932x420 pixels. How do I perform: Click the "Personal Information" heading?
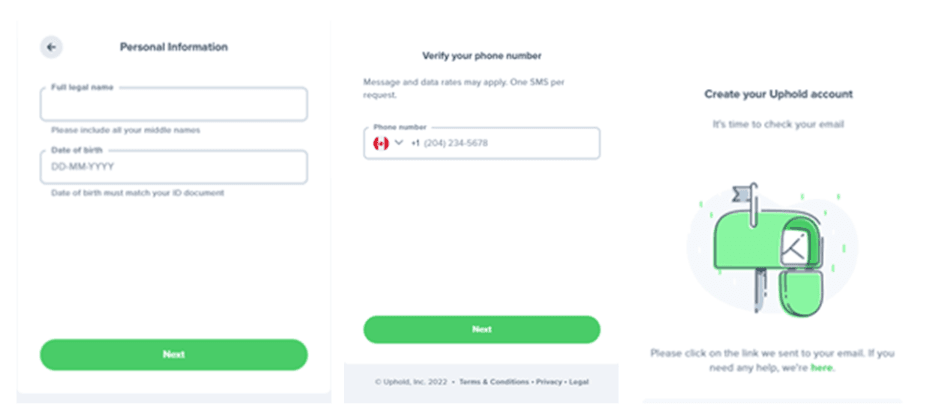(x=174, y=47)
